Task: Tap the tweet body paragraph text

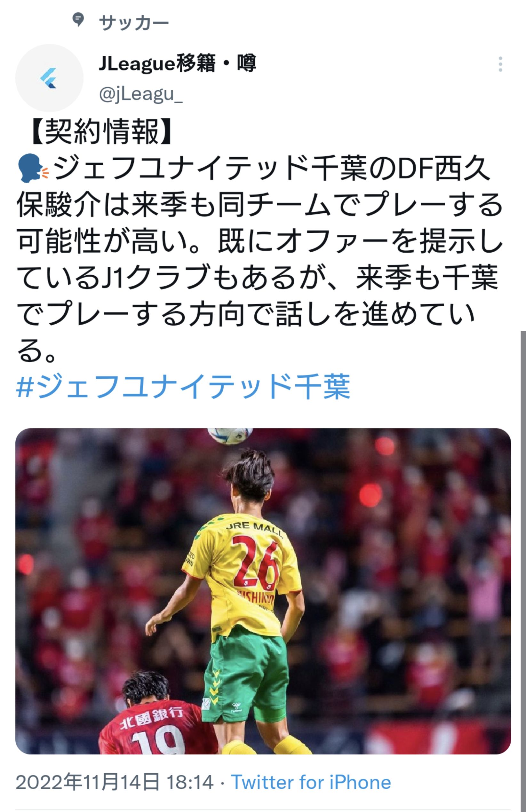Action: point(259,259)
